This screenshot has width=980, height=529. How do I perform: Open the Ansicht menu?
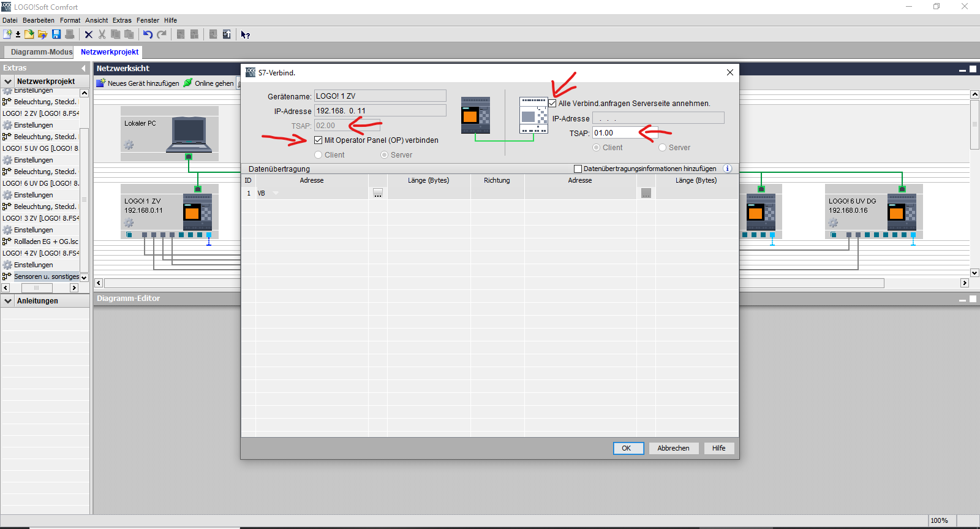(x=97, y=20)
